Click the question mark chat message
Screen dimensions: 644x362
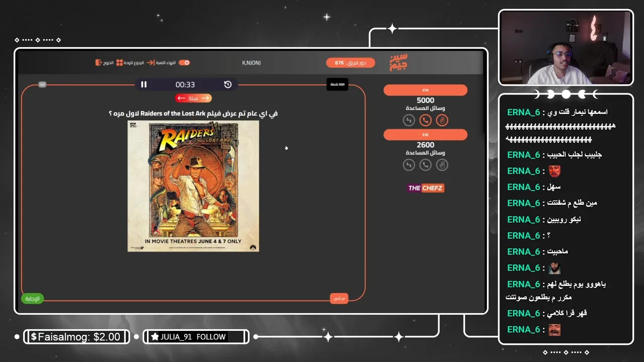point(548,235)
